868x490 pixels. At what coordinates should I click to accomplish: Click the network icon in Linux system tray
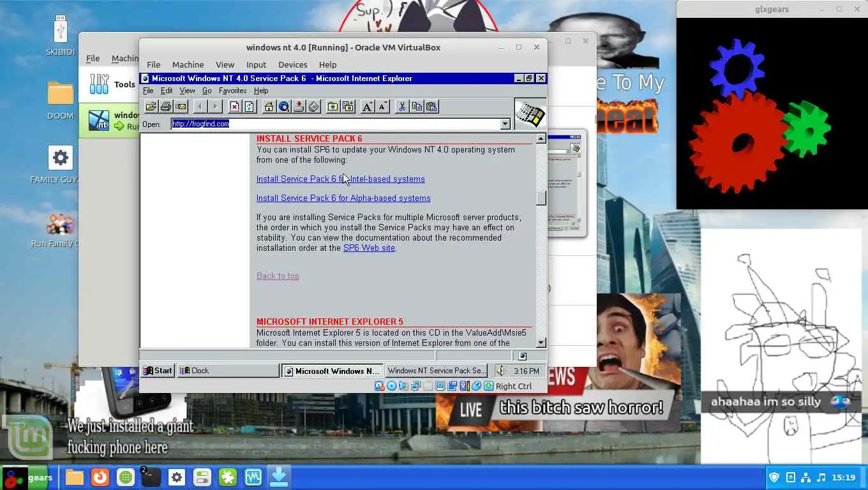(805, 477)
